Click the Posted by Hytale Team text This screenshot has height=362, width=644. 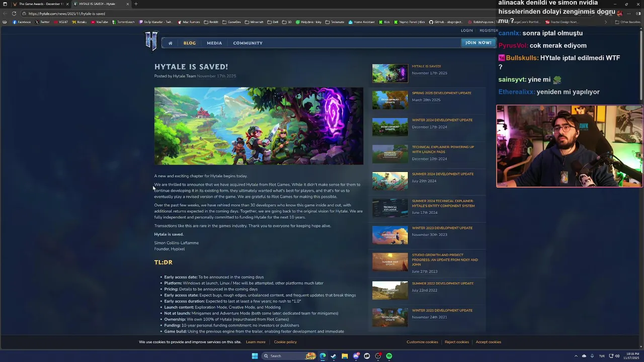click(175, 76)
